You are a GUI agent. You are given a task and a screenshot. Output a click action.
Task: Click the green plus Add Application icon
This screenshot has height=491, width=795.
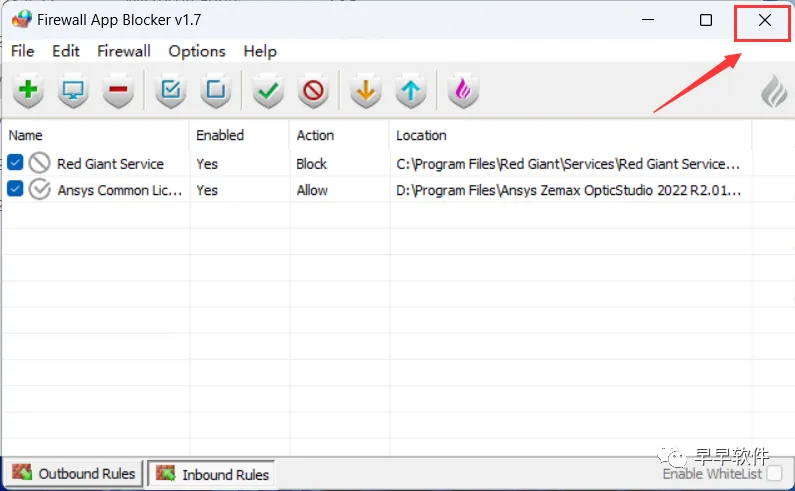[x=28, y=91]
